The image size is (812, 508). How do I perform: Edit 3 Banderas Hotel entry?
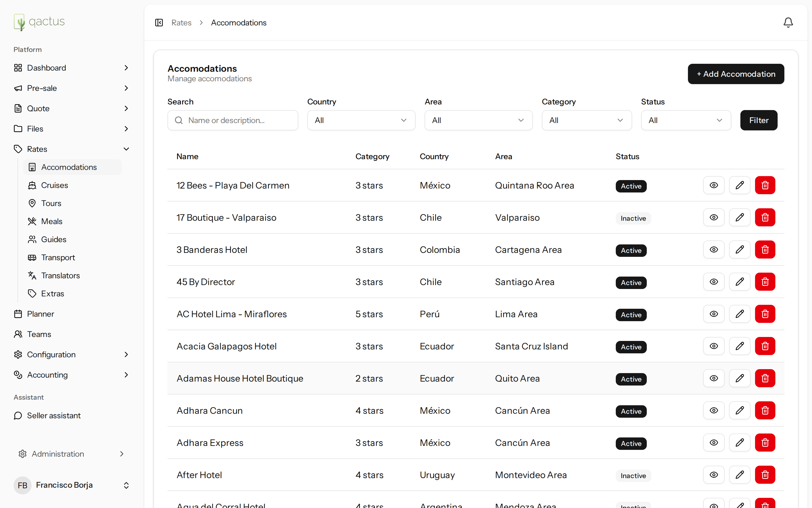(740, 250)
